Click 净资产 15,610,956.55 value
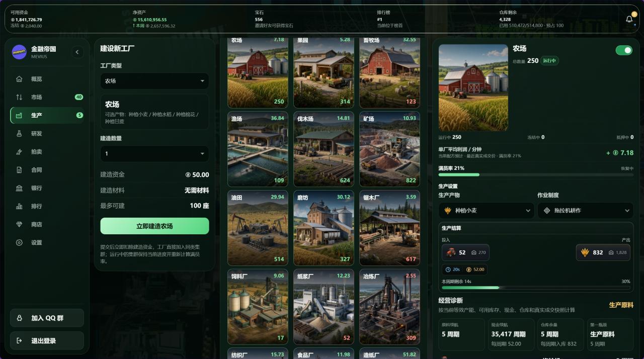644x359 pixels. (149, 20)
